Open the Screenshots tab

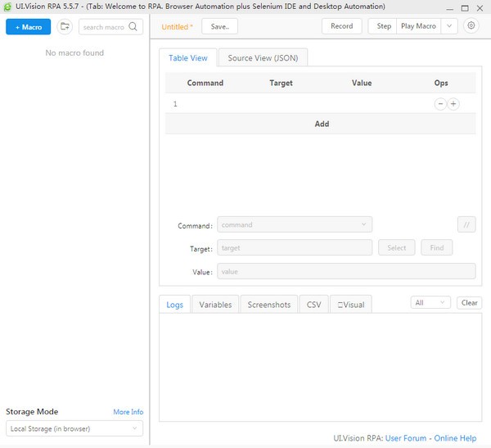269,305
